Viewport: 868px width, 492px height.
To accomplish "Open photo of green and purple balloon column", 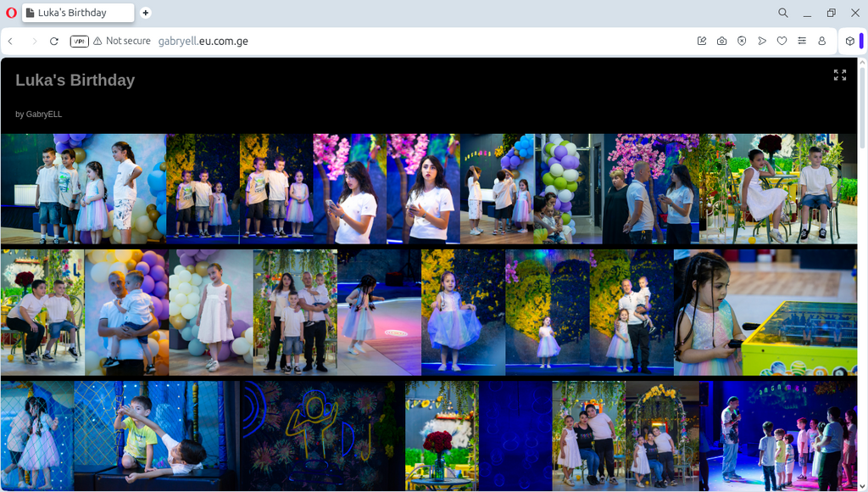I will (569, 189).
